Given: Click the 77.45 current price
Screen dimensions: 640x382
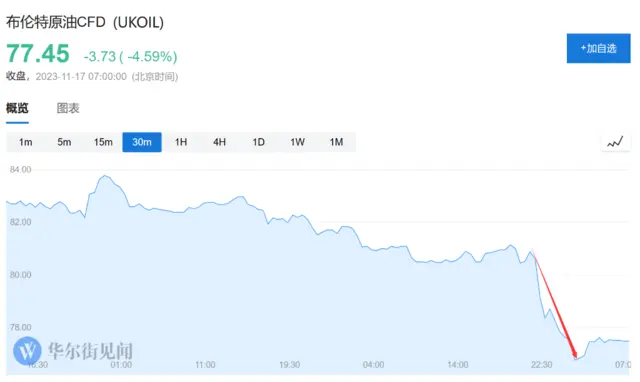Looking at the screenshot, I should click(38, 53).
